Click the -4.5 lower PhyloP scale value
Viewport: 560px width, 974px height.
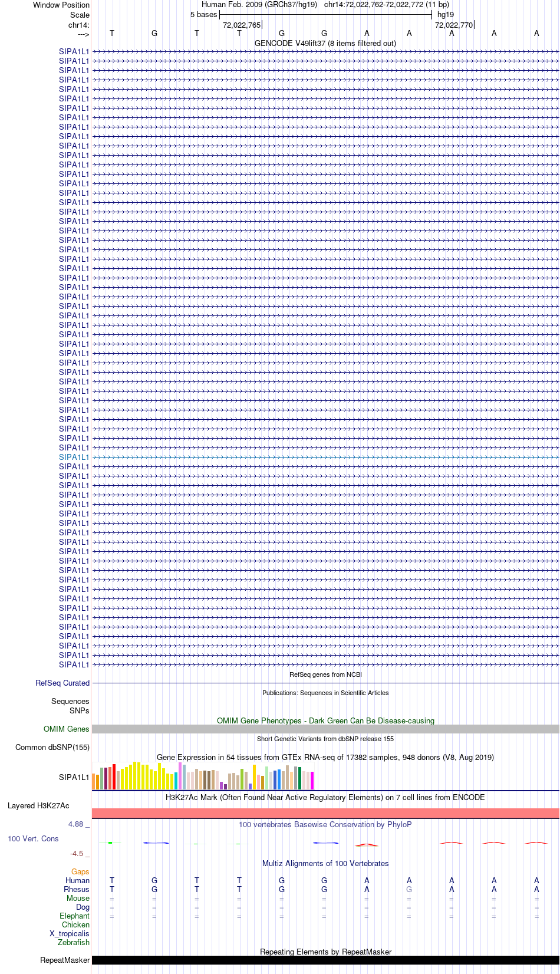[x=77, y=853]
